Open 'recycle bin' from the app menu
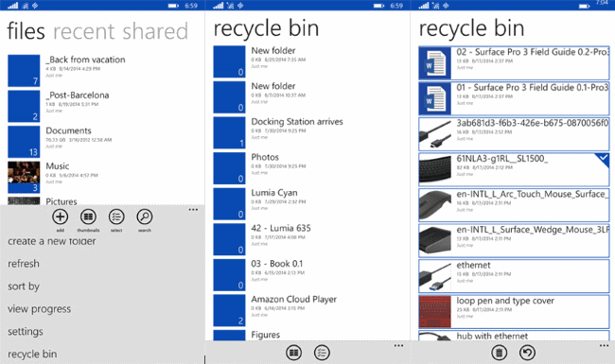The height and width of the screenshot is (364, 615). point(32,355)
